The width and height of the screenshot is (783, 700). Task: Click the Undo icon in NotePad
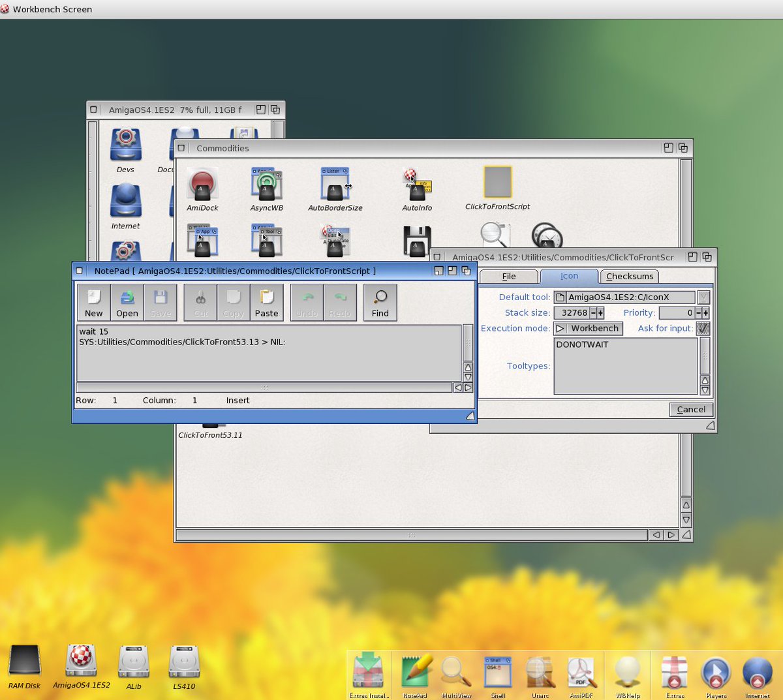tap(307, 303)
